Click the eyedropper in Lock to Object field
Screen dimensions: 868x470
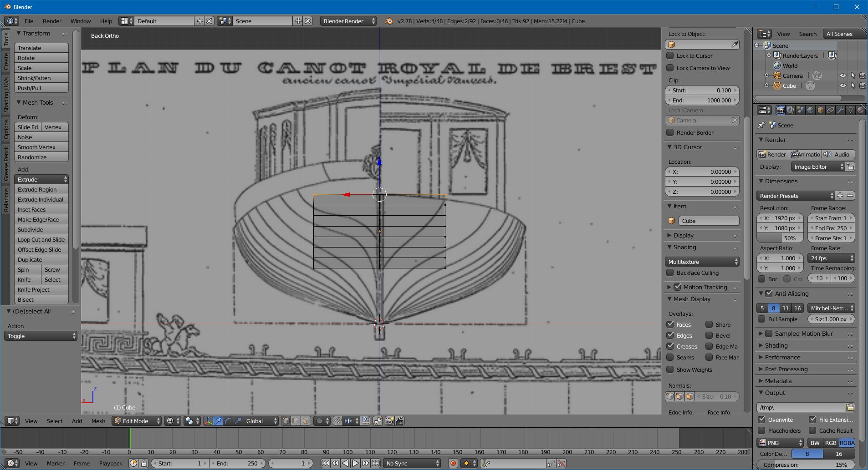(735, 45)
